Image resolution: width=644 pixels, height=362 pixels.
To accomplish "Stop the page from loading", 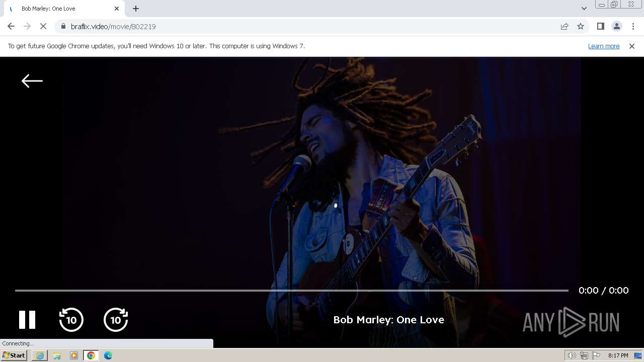I will (43, 26).
